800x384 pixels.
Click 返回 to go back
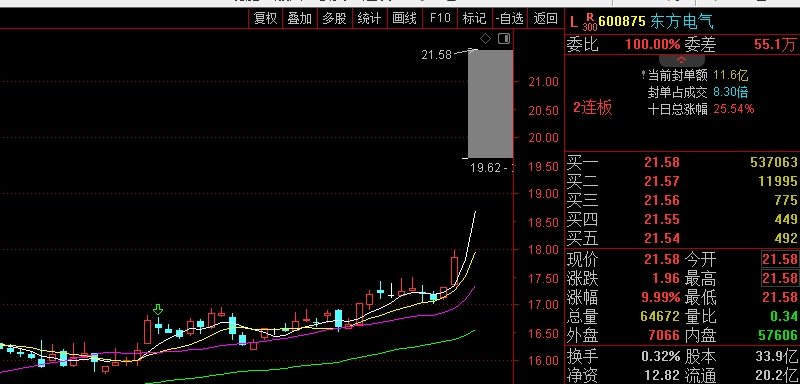[545, 19]
